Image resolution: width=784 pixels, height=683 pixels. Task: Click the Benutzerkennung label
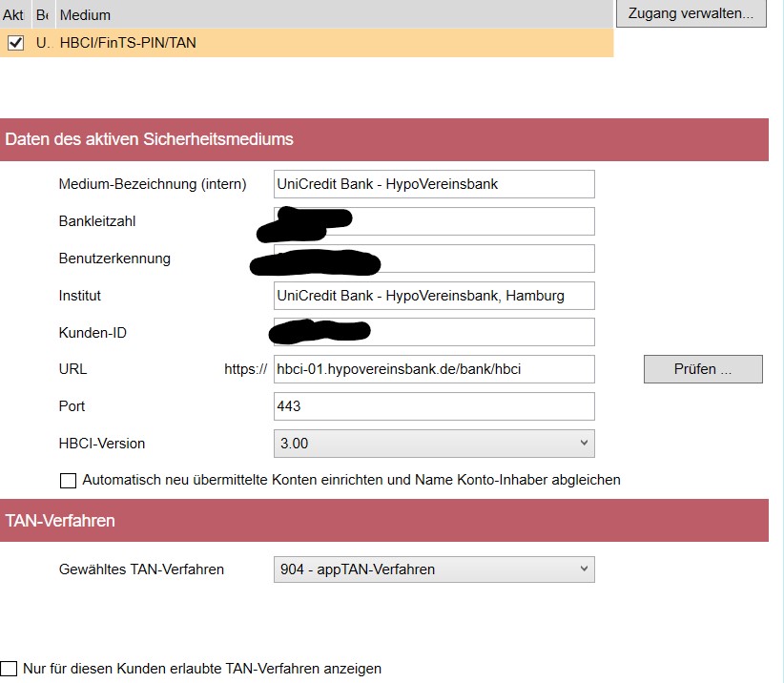point(114,259)
